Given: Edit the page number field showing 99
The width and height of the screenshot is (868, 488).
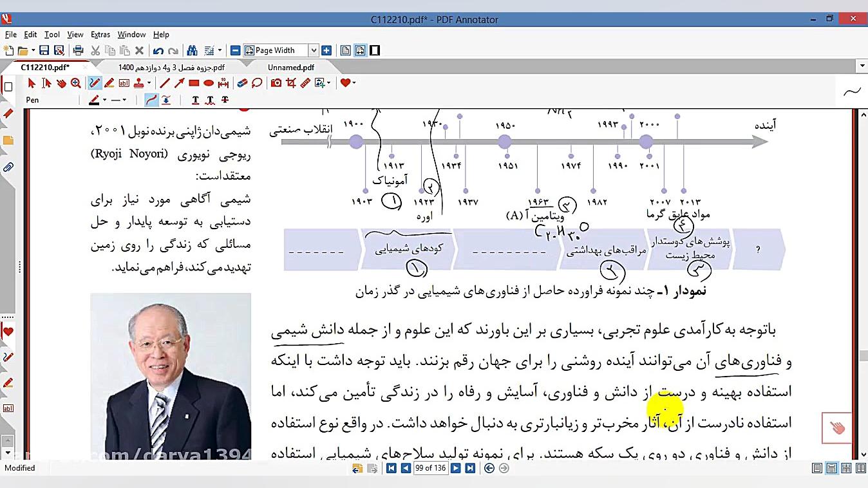Looking at the screenshot, I should coord(431,468).
